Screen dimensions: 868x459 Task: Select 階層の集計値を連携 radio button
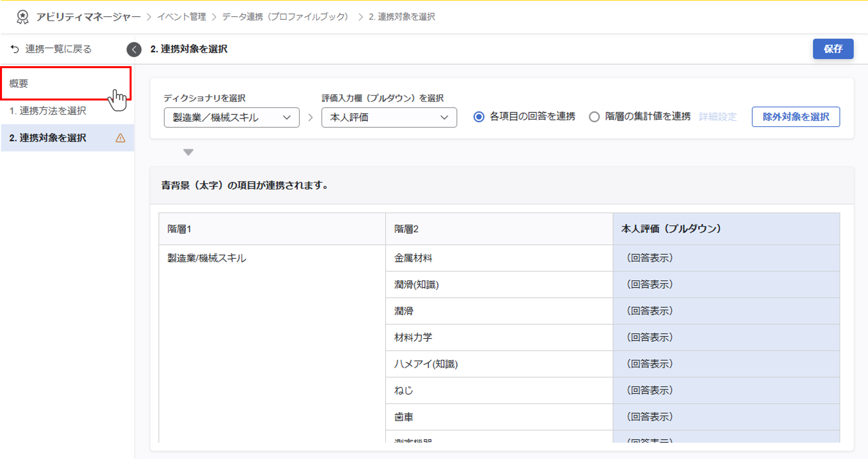click(594, 117)
